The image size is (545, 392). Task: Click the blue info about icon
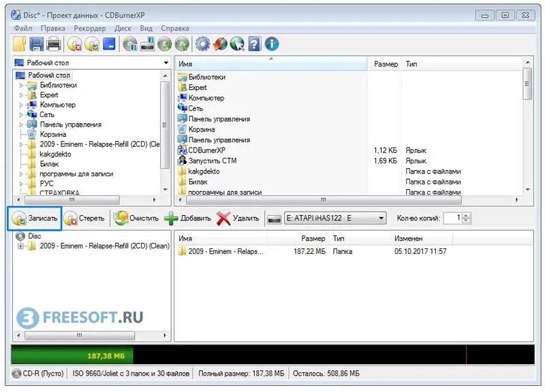(x=272, y=44)
